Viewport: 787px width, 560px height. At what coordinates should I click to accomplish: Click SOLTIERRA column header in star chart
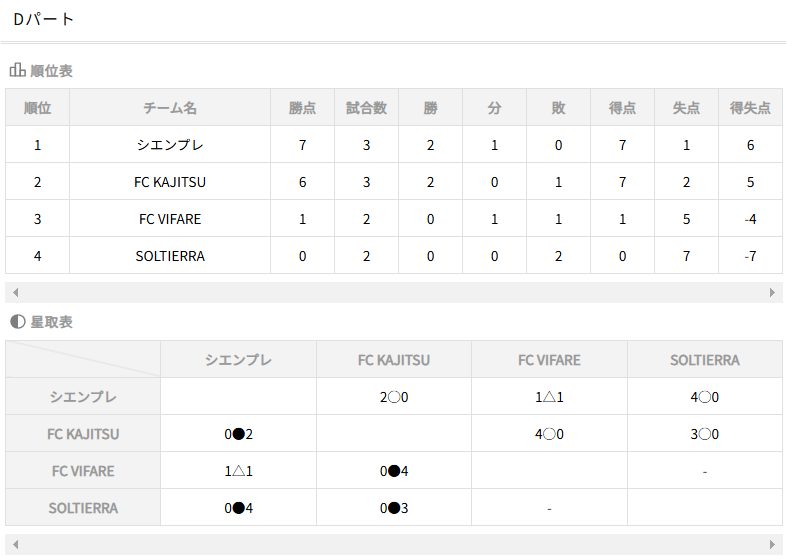pos(705,360)
